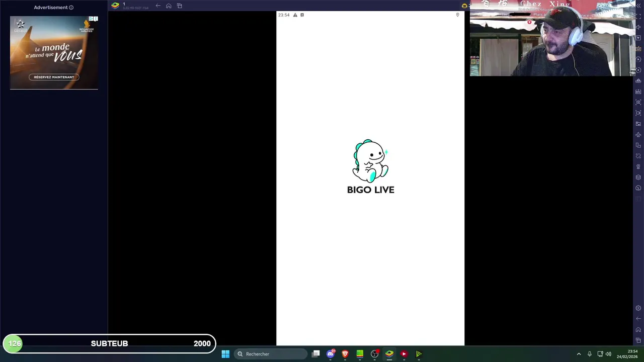Click the BlueStacks logo in title bar

(115, 6)
